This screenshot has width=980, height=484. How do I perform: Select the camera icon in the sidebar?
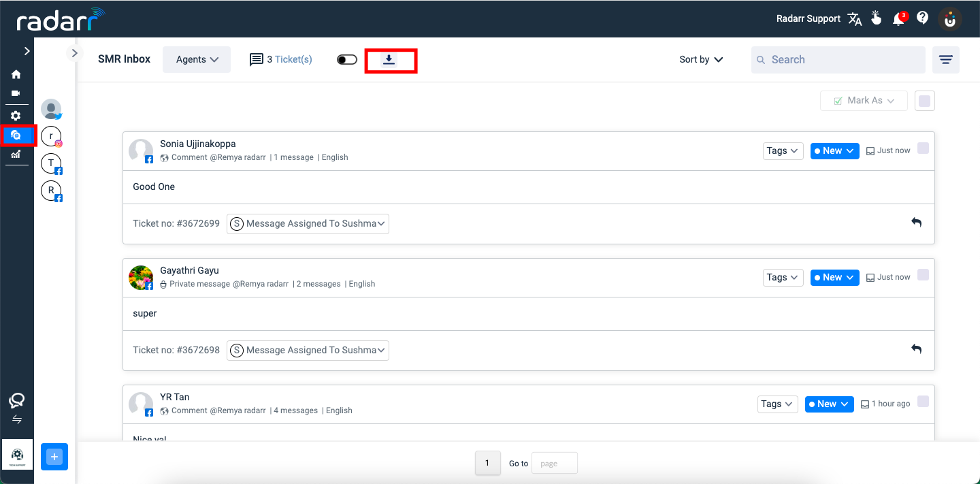point(16,93)
